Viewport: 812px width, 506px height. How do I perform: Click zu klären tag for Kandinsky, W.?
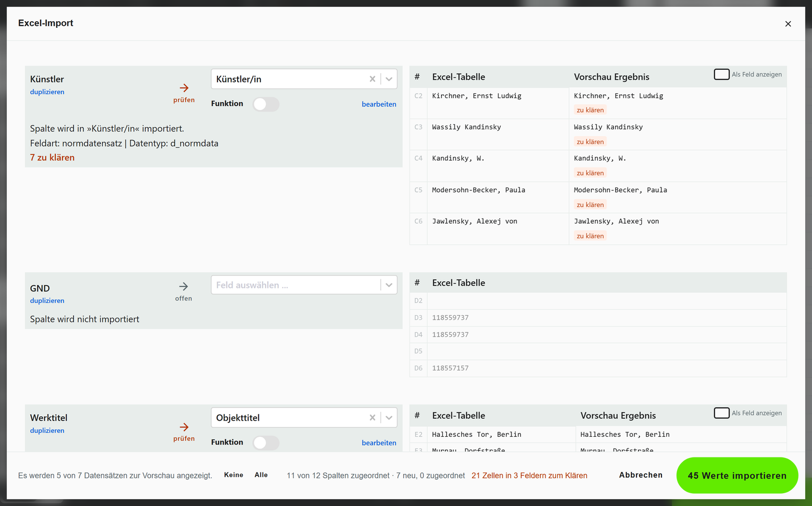click(x=590, y=174)
